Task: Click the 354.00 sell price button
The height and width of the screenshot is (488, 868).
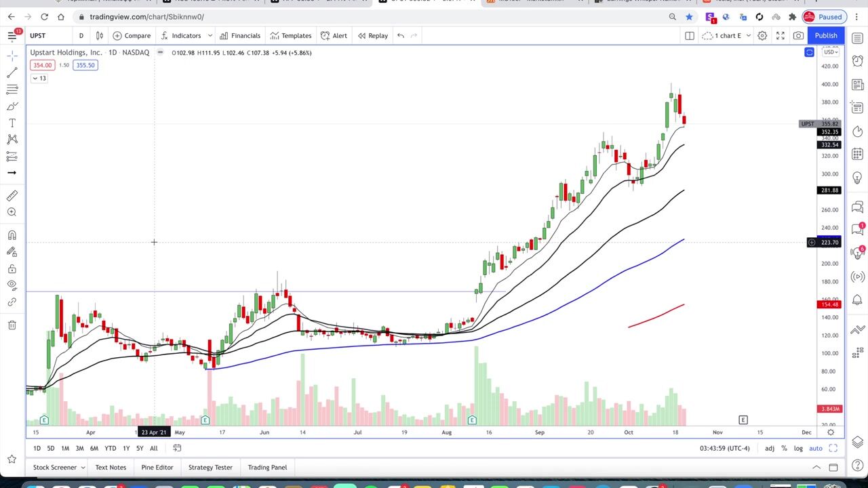Action: click(42, 65)
